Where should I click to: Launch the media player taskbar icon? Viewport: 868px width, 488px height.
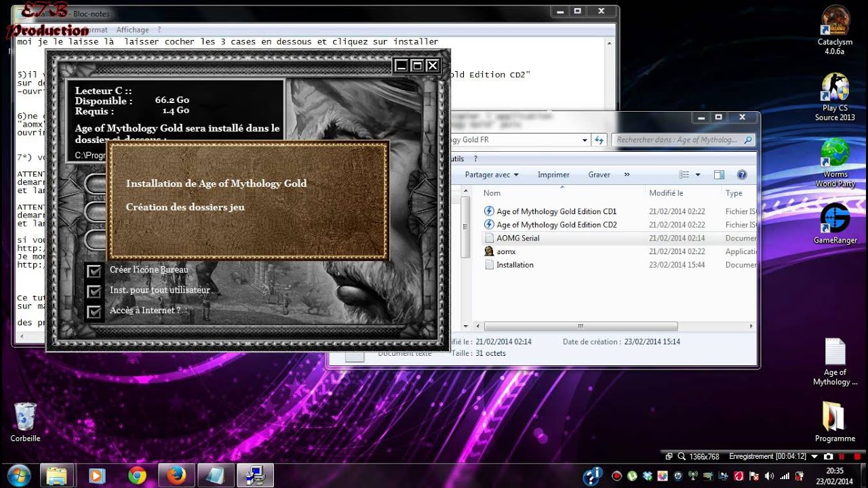[97, 475]
